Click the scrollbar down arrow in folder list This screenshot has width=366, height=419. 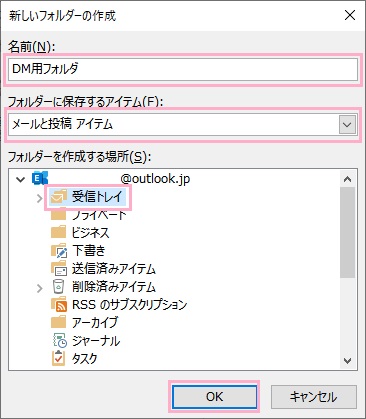[348, 361]
